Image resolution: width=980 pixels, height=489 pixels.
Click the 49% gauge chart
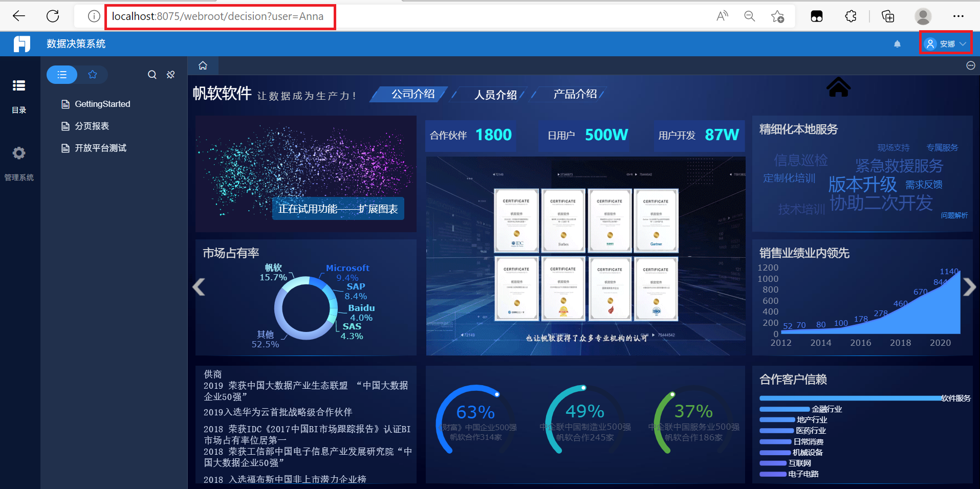[x=585, y=419]
